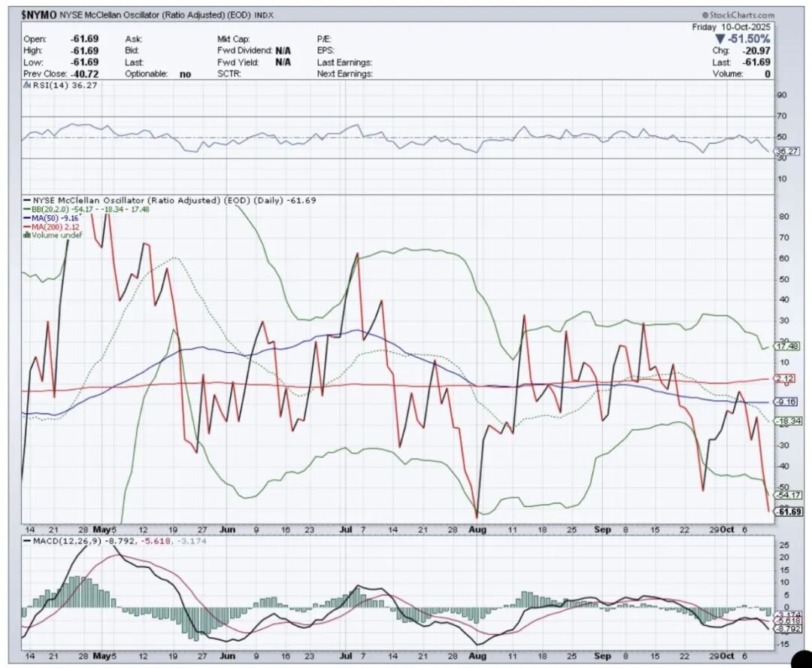The width and height of the screenshot is (812, 668).
Task: Click the 'Fwd Dividend:' N/A value
Action: (283, 51)
